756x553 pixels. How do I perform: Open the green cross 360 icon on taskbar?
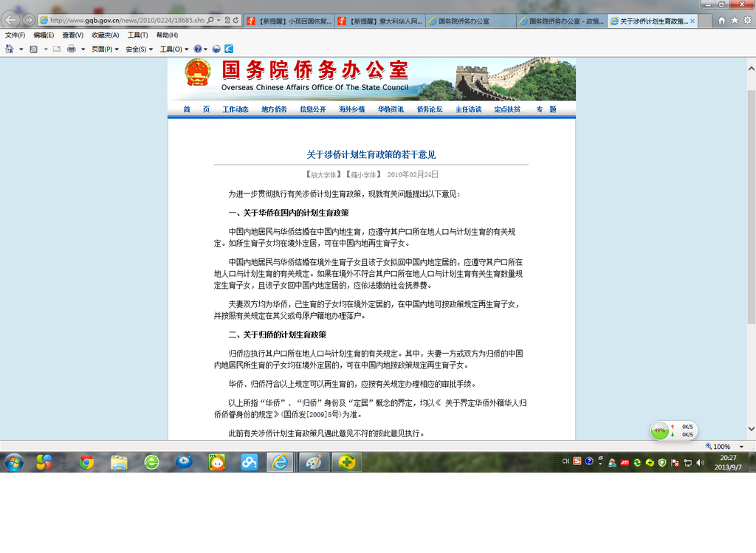(x=347, y=462)
